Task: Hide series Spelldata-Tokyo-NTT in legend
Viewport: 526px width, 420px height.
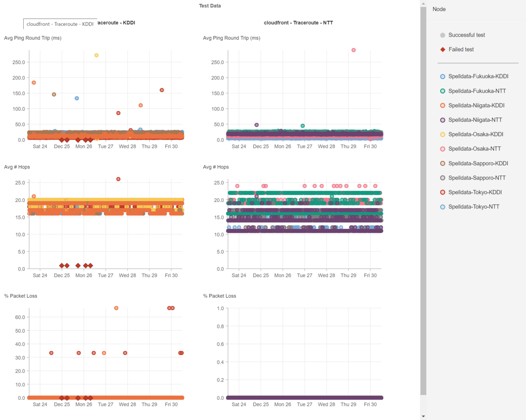Action: (x=469, y=207)
